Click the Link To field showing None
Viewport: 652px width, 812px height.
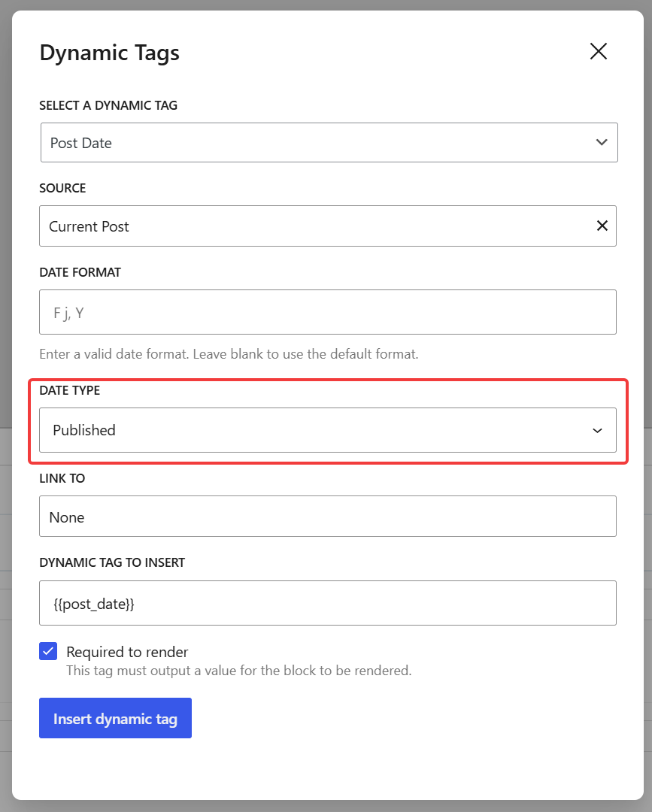click(x=327, y=517)
